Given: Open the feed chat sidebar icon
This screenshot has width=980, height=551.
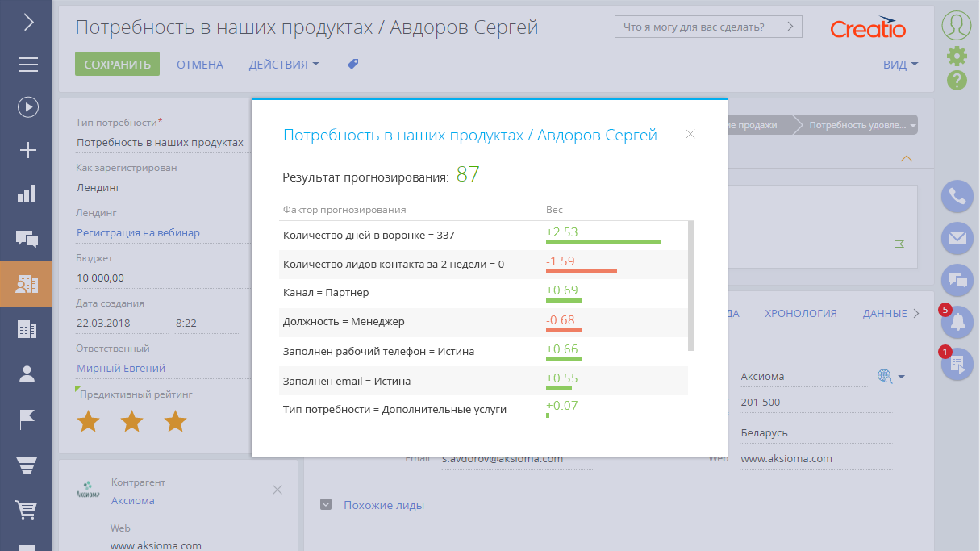Looking at the screenshot, I should [x=27, y=238].
